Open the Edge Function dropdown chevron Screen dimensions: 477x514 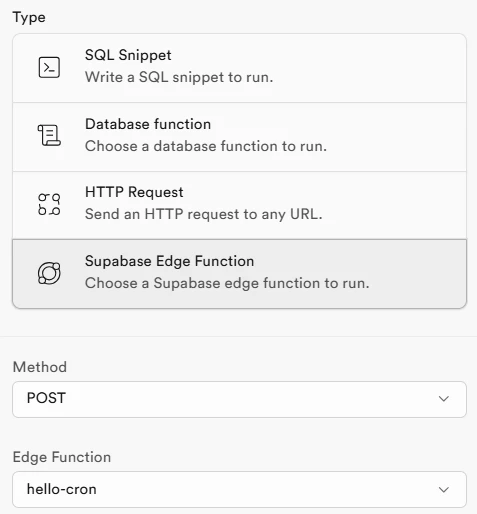444,489
